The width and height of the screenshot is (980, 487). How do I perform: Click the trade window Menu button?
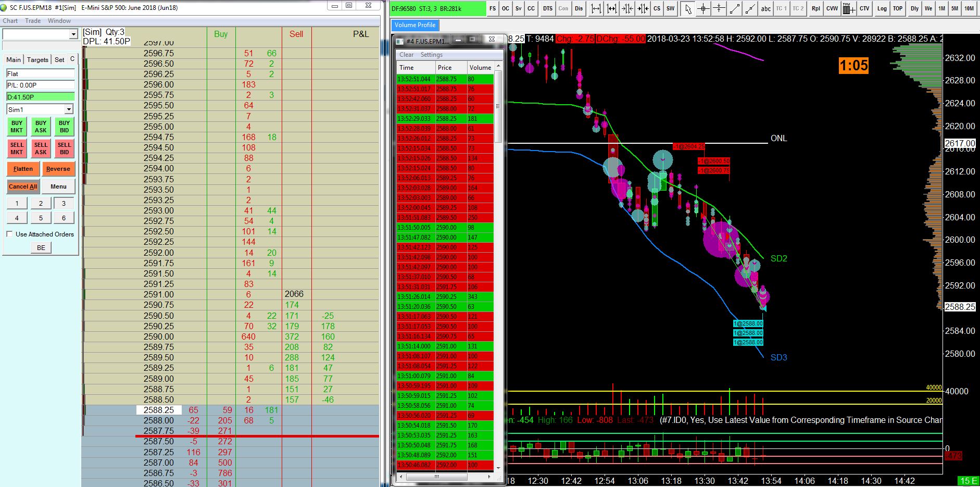pos(58,186)
